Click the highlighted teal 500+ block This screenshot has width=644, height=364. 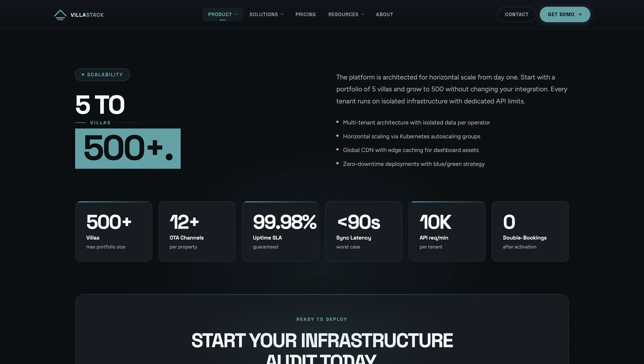tap(128, 148)
